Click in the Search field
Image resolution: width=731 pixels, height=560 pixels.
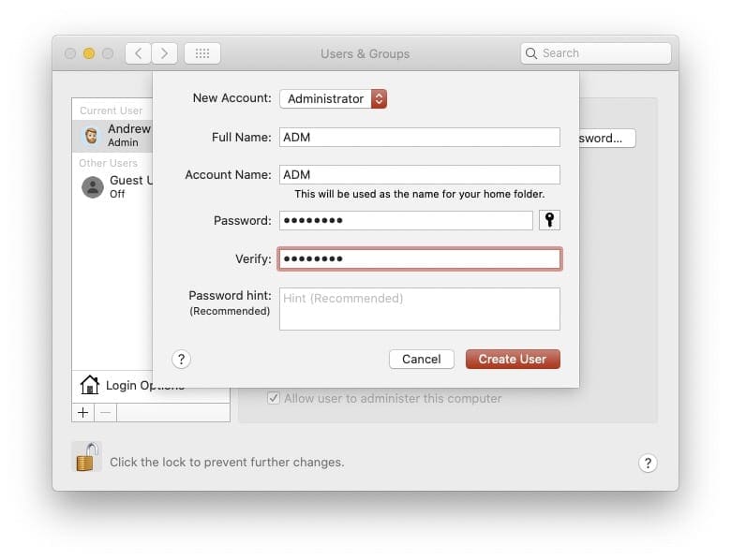[596, 53]
